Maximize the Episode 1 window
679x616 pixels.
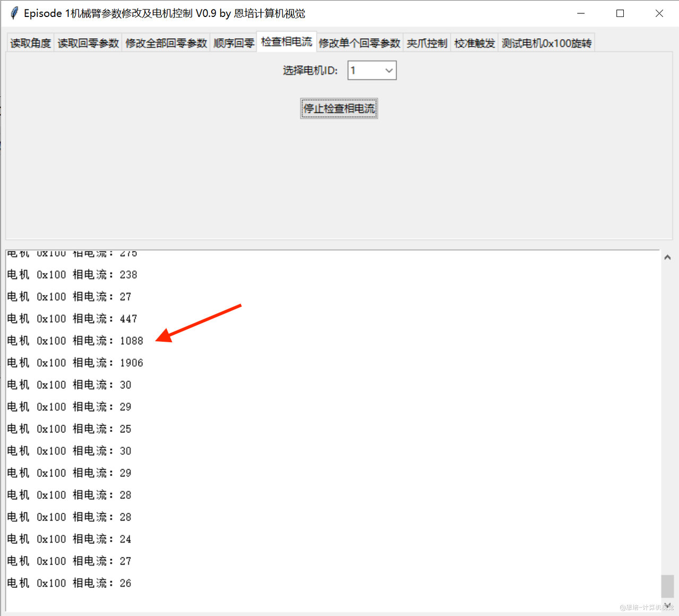[x=620, y=13]
